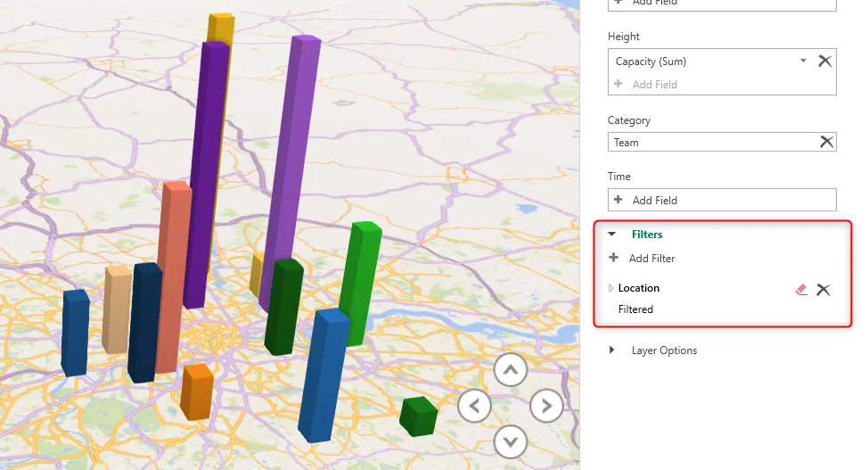
Task: Click the plus icon beside Add Filter
Action: 613,257
